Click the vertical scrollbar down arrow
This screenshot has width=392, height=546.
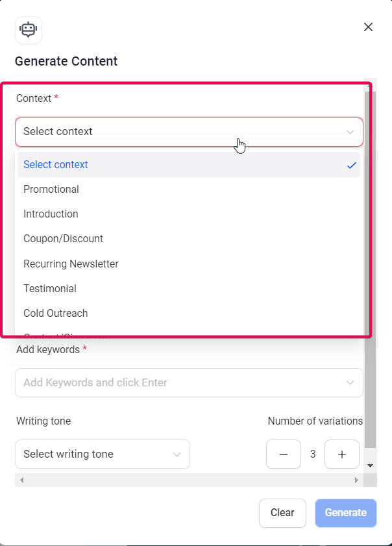(x=370, y=465)
